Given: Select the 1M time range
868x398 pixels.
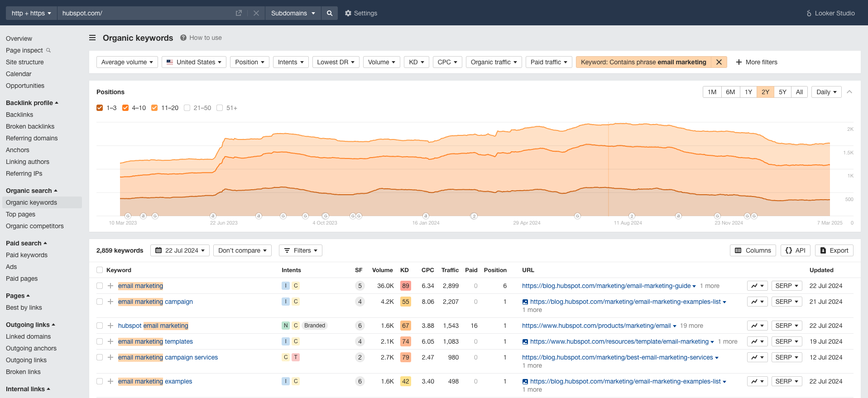Looking at the screenshot, I should point(712,92).
